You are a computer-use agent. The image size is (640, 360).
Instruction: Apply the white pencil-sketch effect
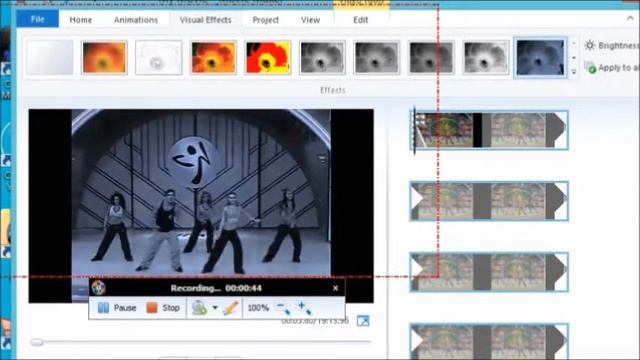(159, 58)
